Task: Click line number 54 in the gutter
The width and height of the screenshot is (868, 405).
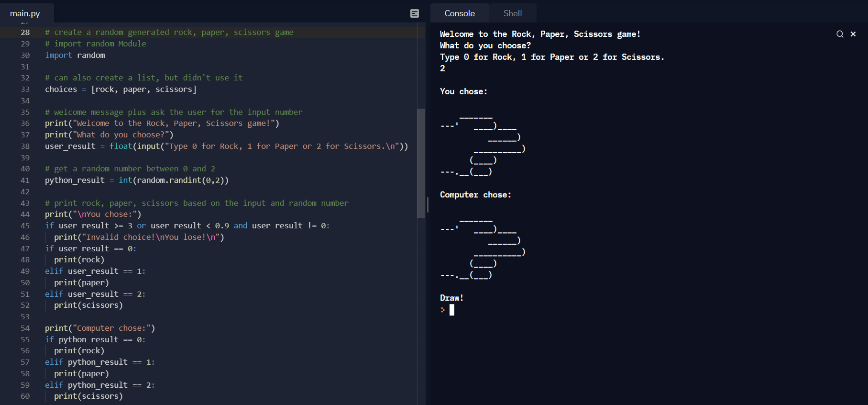Action: (x=25, y=328)
